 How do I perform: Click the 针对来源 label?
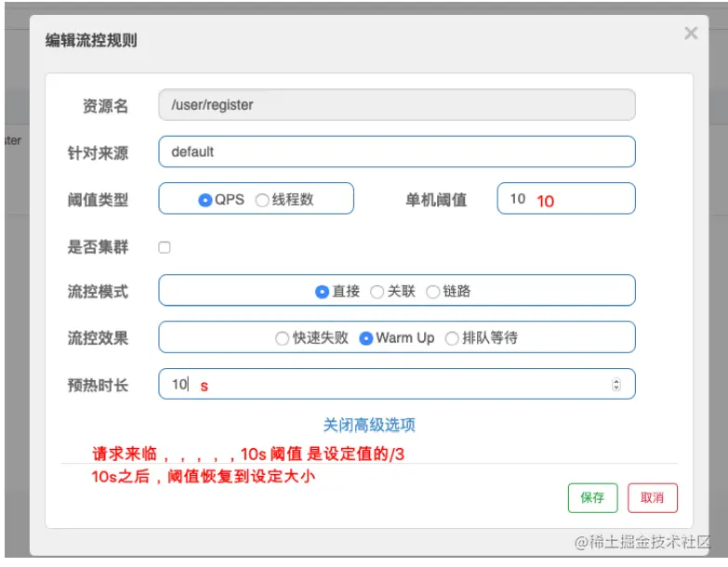98,153
